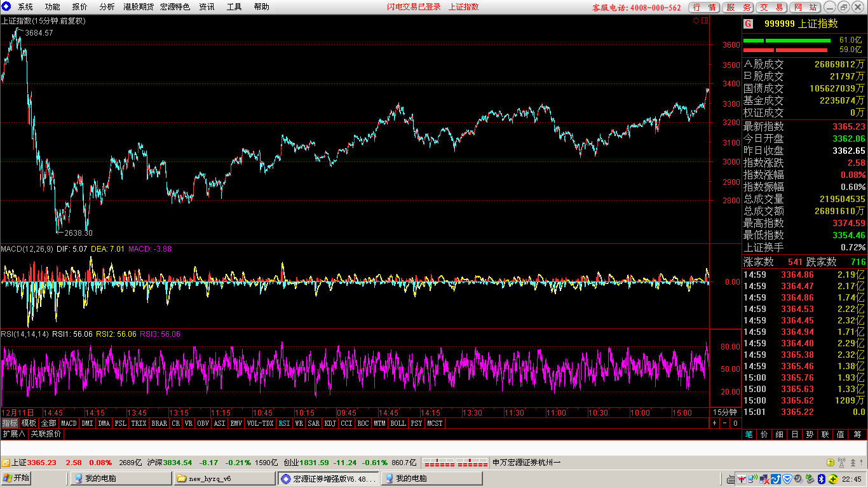Screen dimensions: 868x488
Task: Click the 最新指数 value 3365.23
Action: pyautogui.click(x=849, y=126)
